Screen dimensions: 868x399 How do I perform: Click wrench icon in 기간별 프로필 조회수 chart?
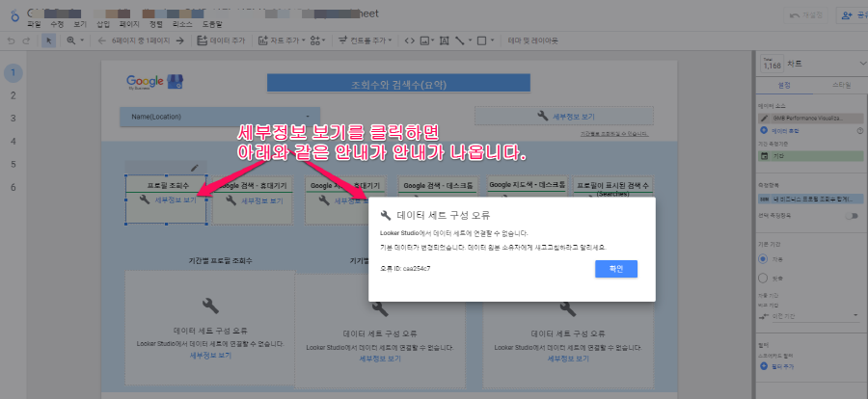pyautogui.click(x=210, y=306)
